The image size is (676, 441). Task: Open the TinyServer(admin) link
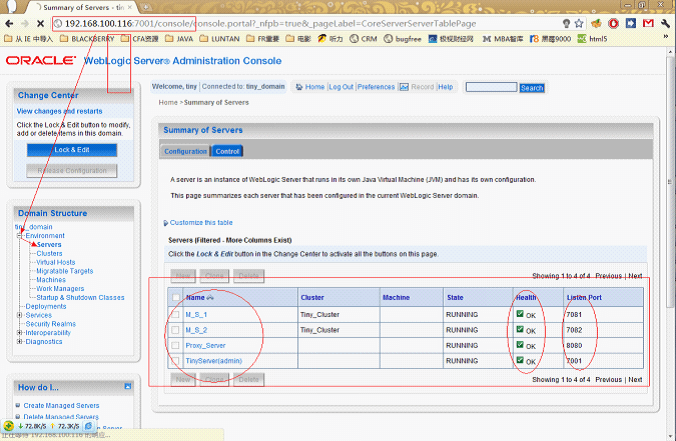[x=213, y=361]
